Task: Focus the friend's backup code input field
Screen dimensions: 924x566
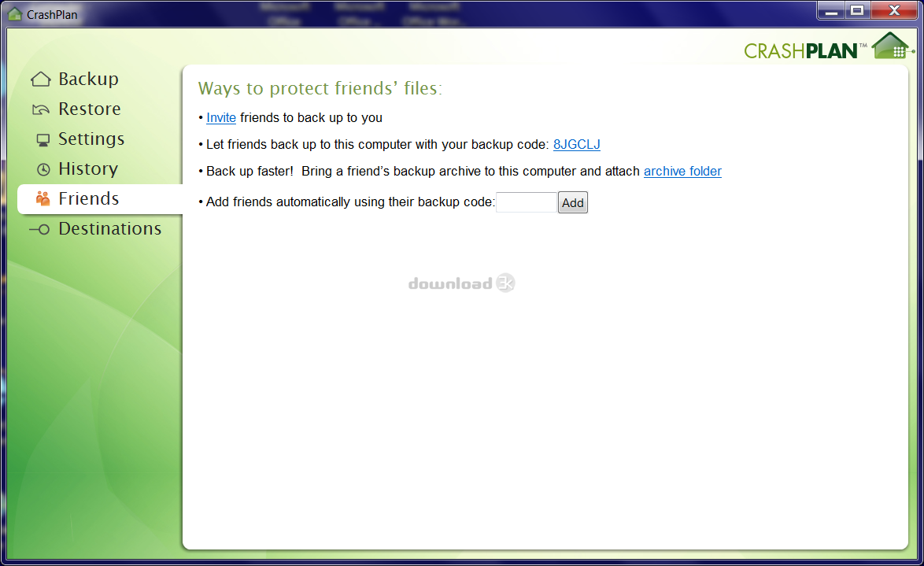Action: click(526, 203)
